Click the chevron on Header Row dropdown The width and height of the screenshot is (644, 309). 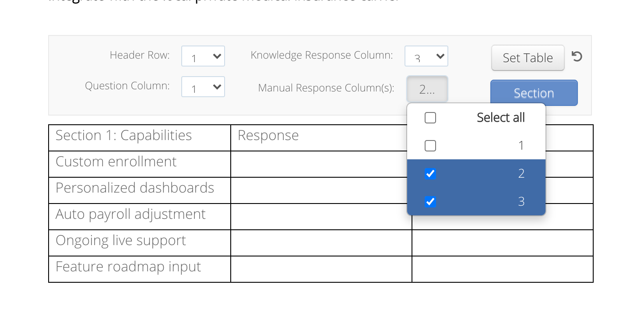point(217,56)
